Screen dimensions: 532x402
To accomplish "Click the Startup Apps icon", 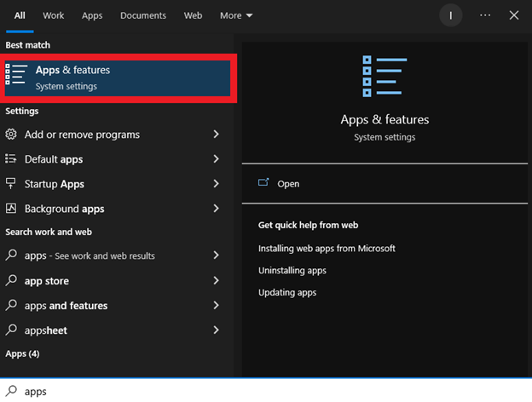I will [11, 183].
